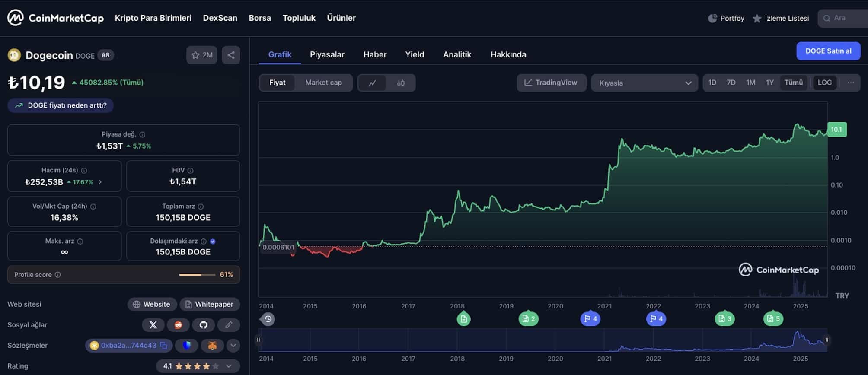Click DOGE fiyatı neden arttı? button
This screenshot has width=868, height=375.
61,105
